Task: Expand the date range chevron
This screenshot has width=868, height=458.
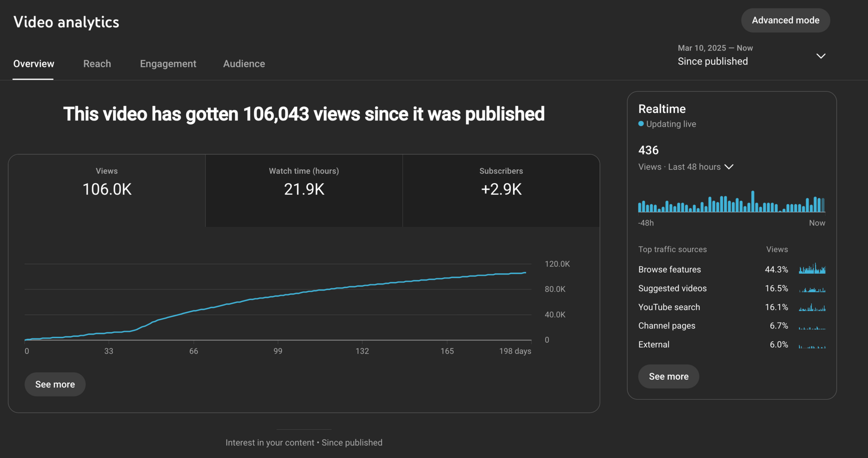Action: click(821, 56)
